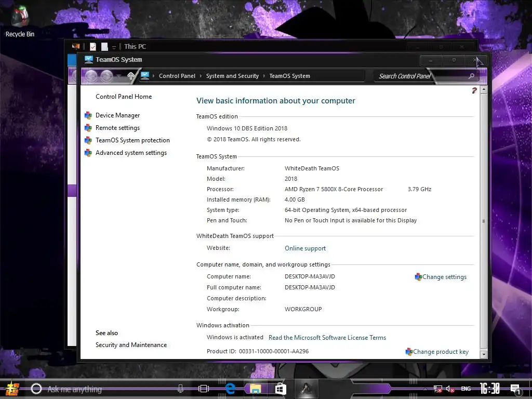This screenshot has width=532, height=399.
Task: Open Action Center notifications
Action: [x=515, y=389]
